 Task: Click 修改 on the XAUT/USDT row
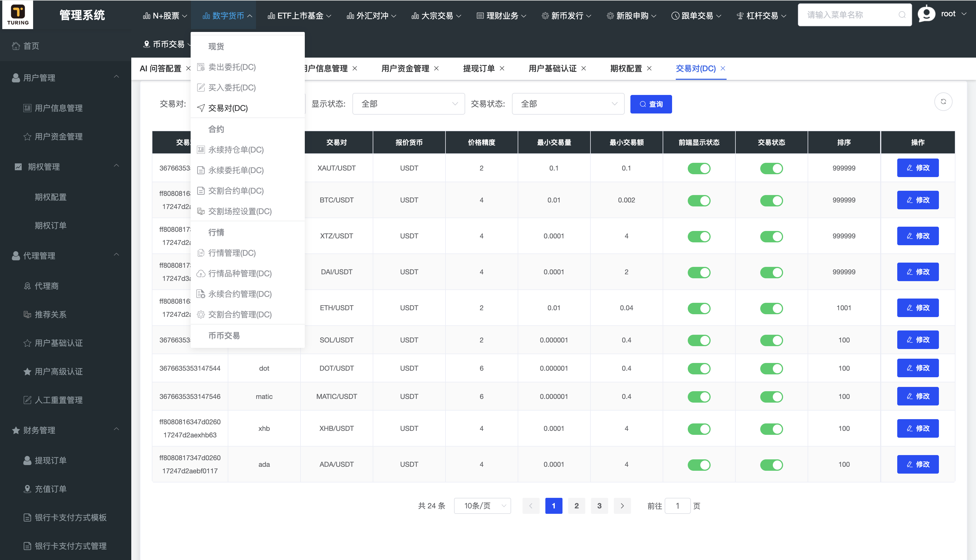pos(917,168)
